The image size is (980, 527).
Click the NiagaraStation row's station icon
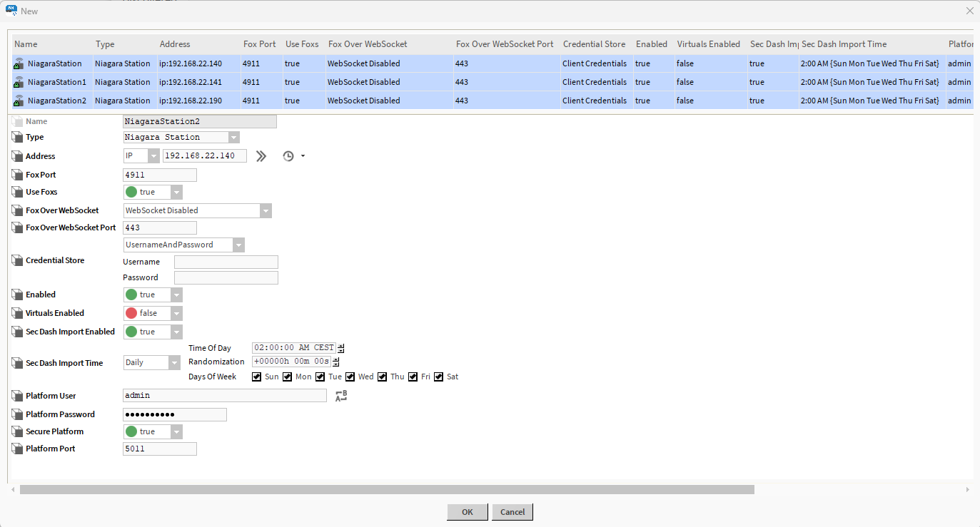click(19, 63)
